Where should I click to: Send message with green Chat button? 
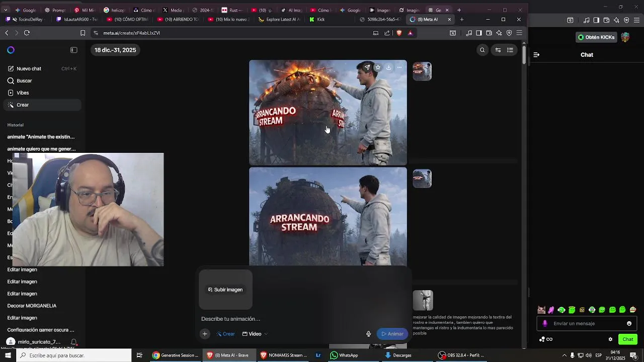(x=627, y=339)
